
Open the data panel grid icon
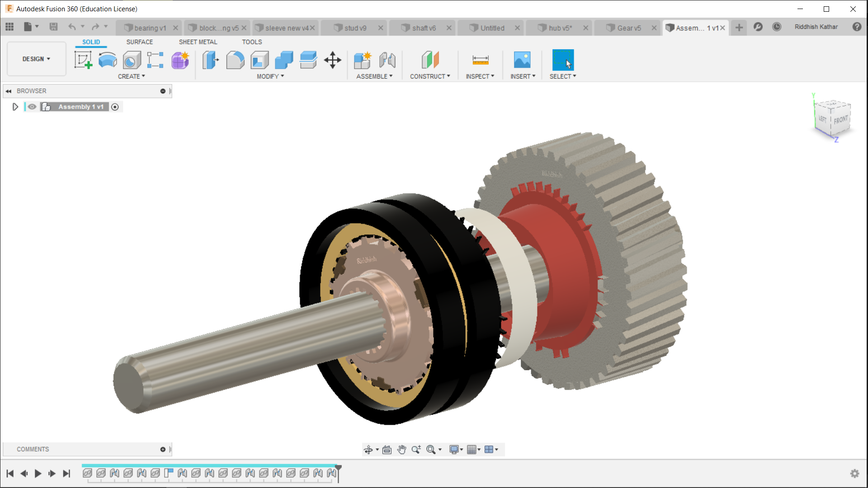[x=9, y=27]
